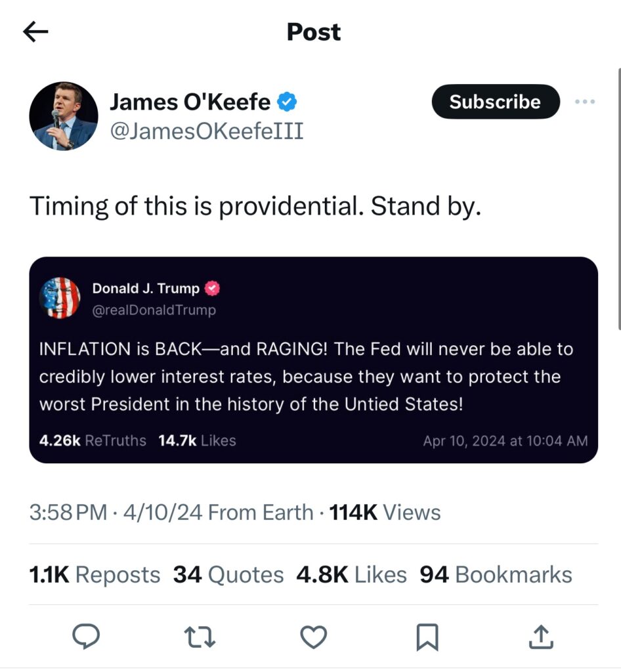Bookmark this post with the bookmark icon

click(428, 636)
